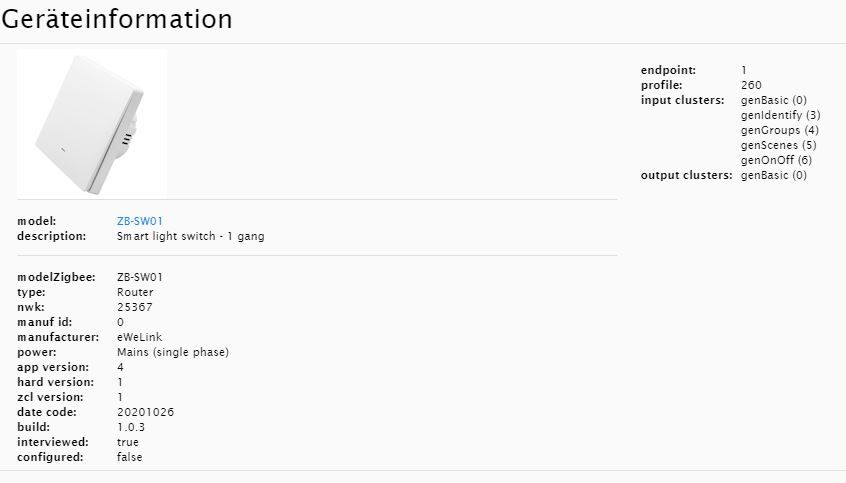The image size is (846, 483).
Task: Click the nwk value 25367
Action: coord(134,307)
